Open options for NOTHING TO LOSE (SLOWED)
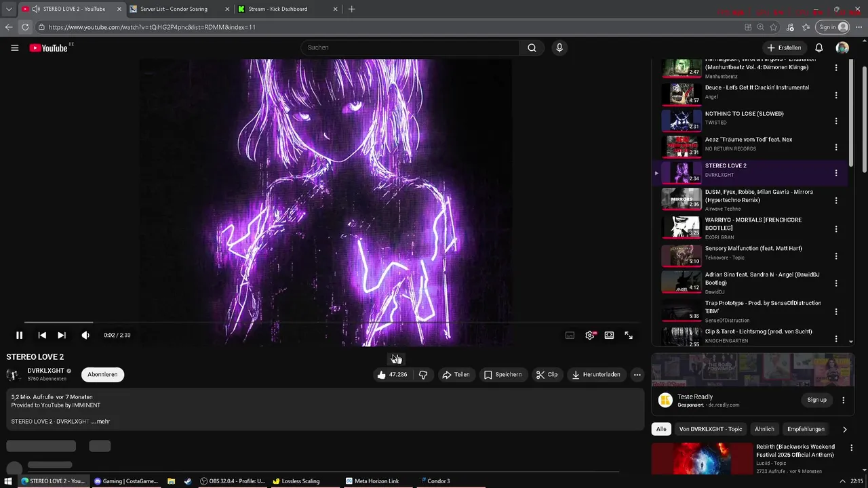 836,121
